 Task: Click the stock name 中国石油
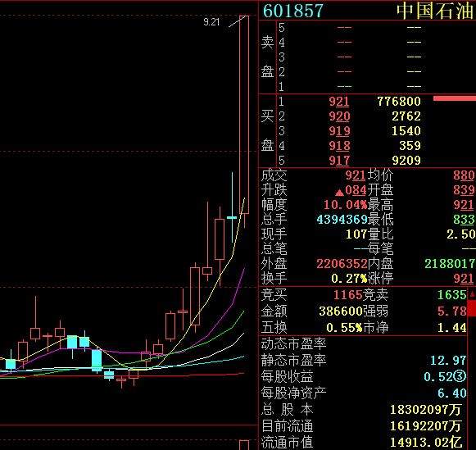click(x=435, y=11)
